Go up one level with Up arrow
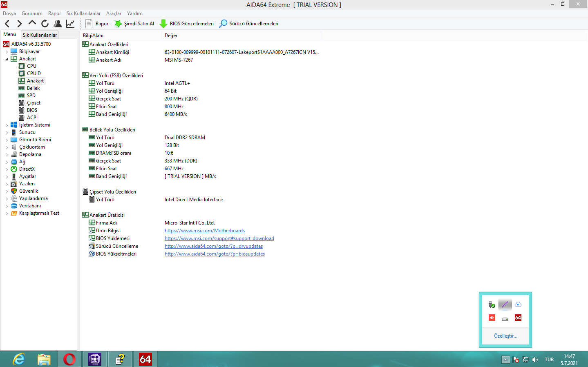 32,23
